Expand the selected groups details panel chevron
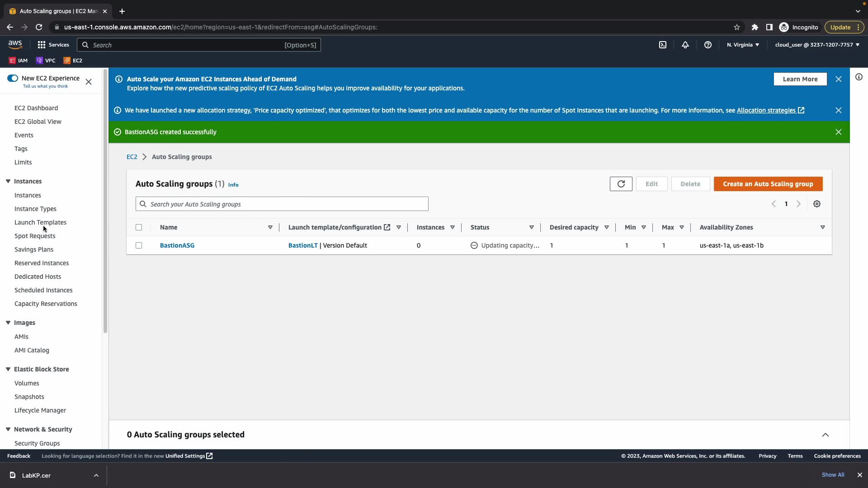Viewport: 868px width, 488px height. 825,435
